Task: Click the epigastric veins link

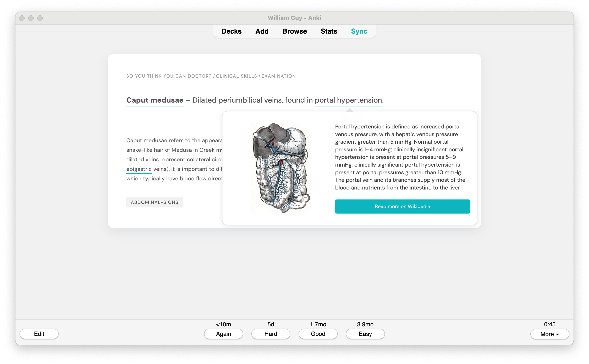Action: [x=139, y=169]
